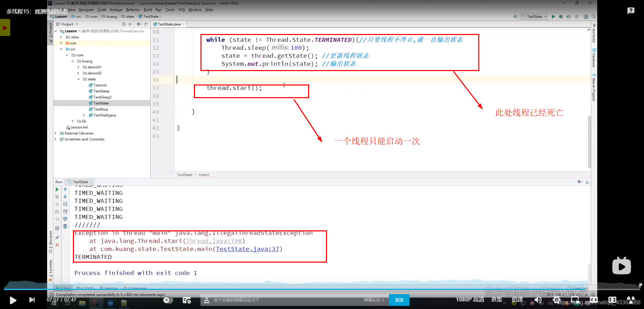The height and width of the screenshot is (309, 644).
Task: Open the Code menu
Action: 102,10
